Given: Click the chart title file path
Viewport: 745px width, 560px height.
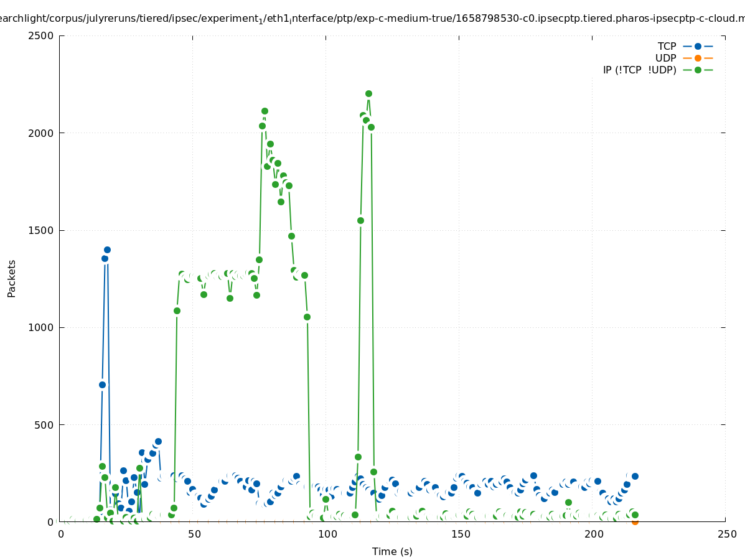Looking at the screenshot, I should pyautogui.click(x=372, y=19).
